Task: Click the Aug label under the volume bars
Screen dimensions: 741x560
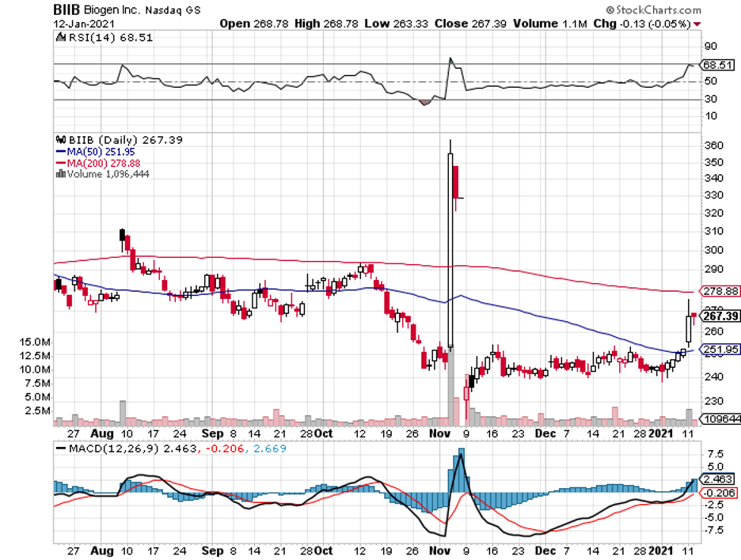Action: point(101,433)
